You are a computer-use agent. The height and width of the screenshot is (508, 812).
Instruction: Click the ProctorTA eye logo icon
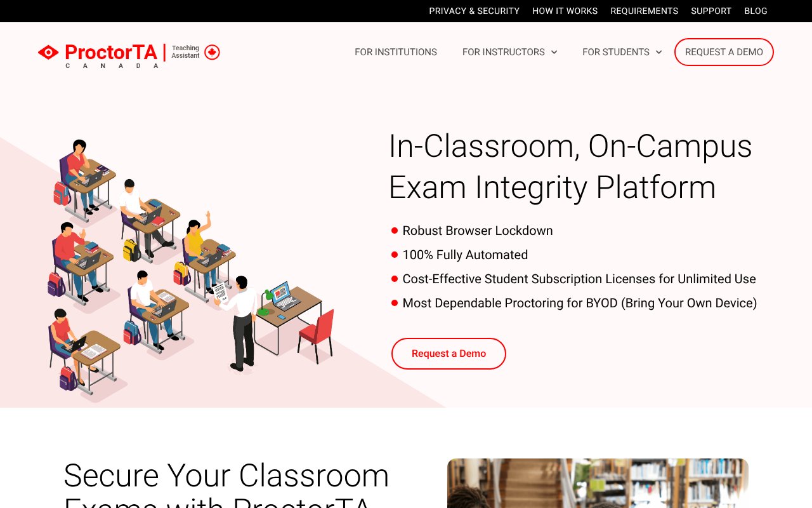(48, 53)
